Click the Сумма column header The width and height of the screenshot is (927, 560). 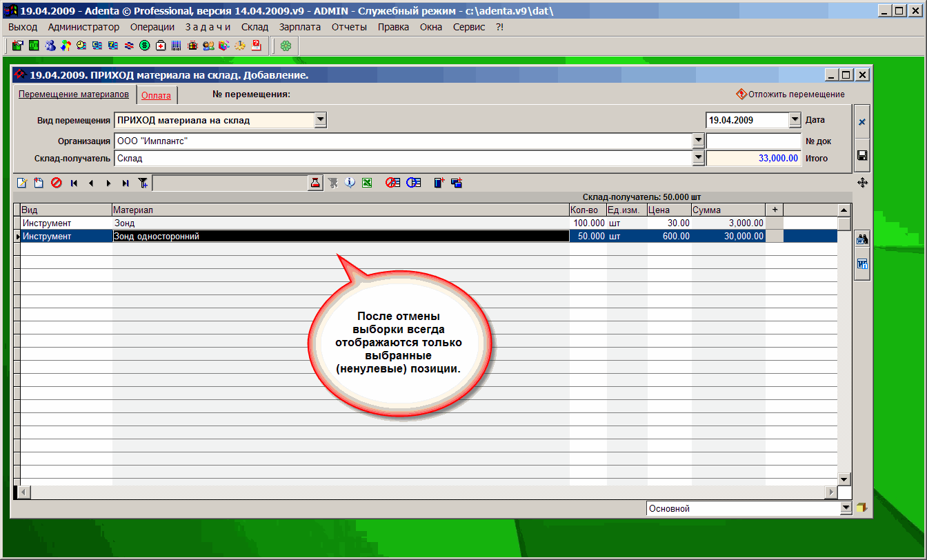pos(728,210)
